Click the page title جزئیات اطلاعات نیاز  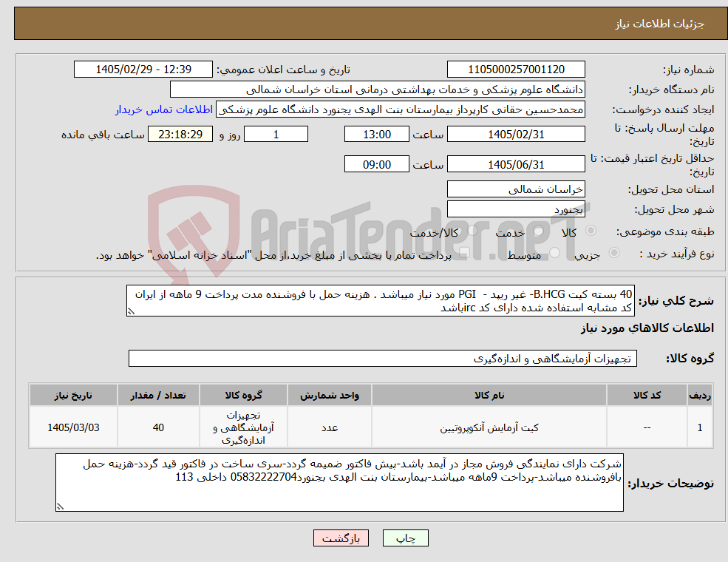(660, 24)
